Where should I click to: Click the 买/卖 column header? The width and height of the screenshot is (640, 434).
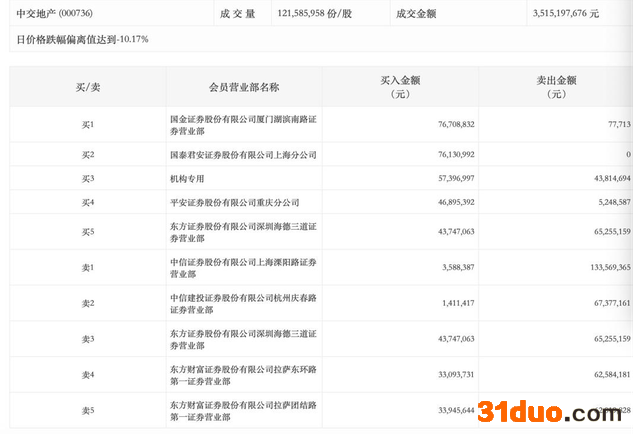89,87
